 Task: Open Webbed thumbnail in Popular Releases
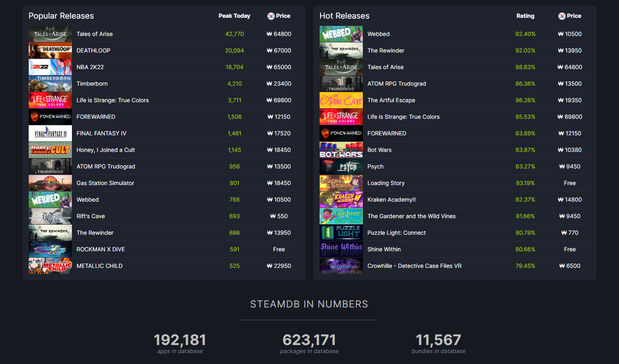(x=50, y=200)
